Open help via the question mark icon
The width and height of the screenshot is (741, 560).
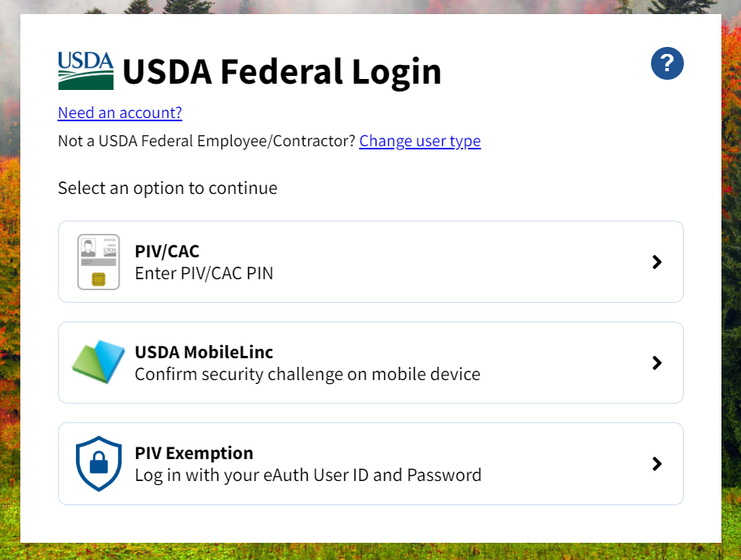coord(667,63)
